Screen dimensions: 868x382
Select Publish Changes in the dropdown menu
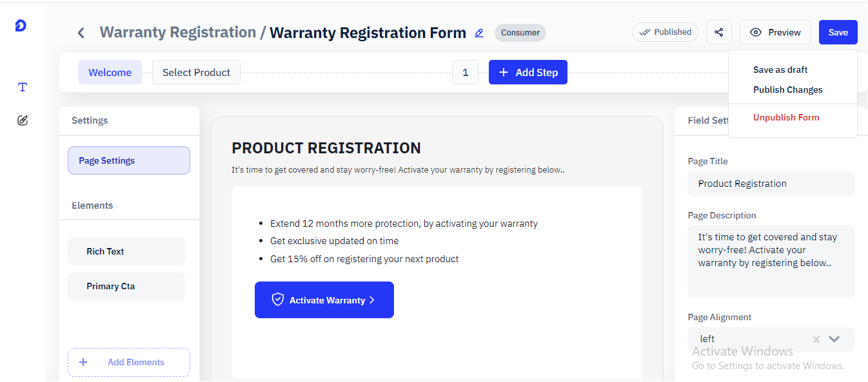tap(788, 90)
